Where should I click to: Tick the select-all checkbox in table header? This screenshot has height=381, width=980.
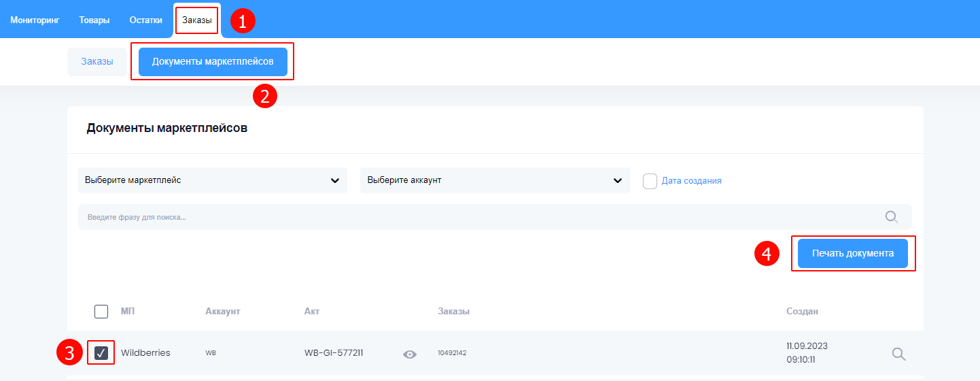tap(101, 312)
